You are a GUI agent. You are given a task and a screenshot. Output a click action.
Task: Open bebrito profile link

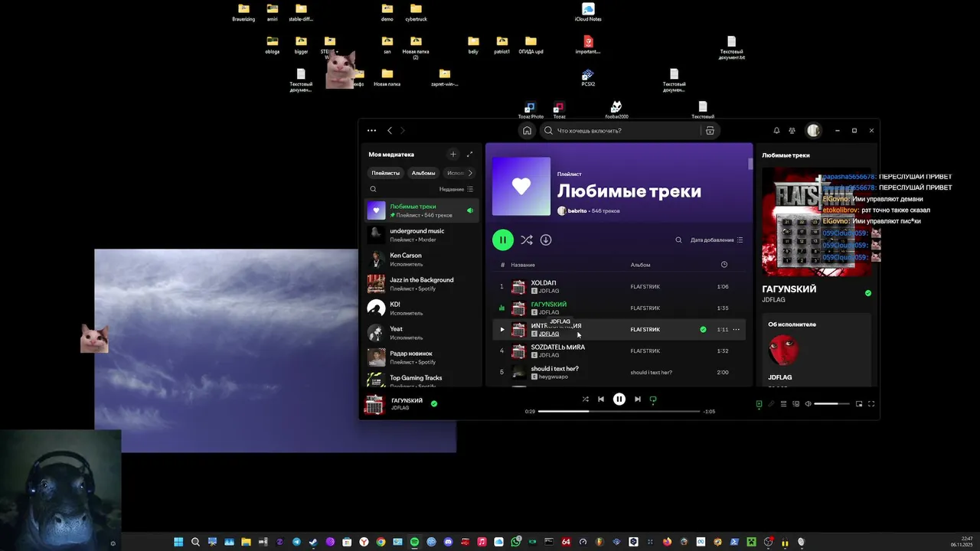(x=577, y=210)
